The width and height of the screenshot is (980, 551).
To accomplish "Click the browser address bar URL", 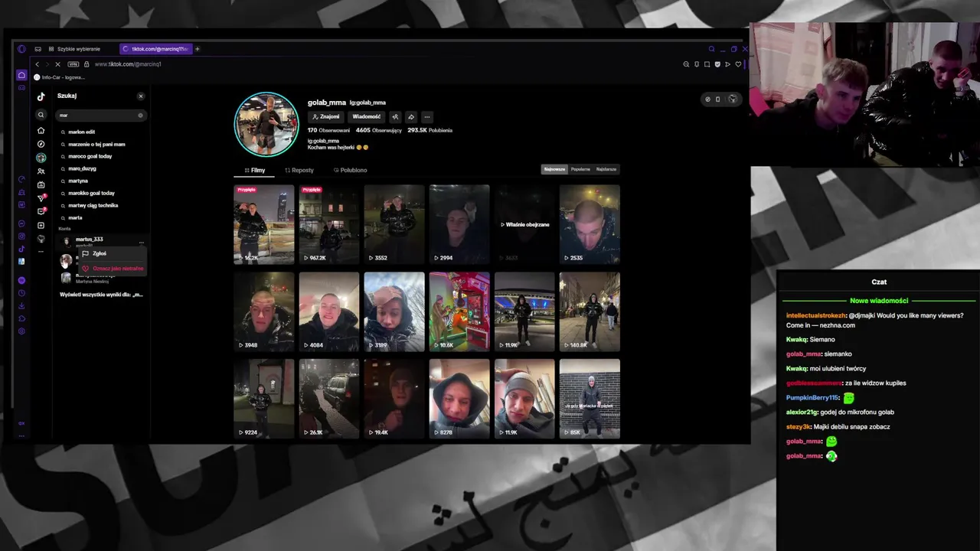I will (x=128, y=64).
